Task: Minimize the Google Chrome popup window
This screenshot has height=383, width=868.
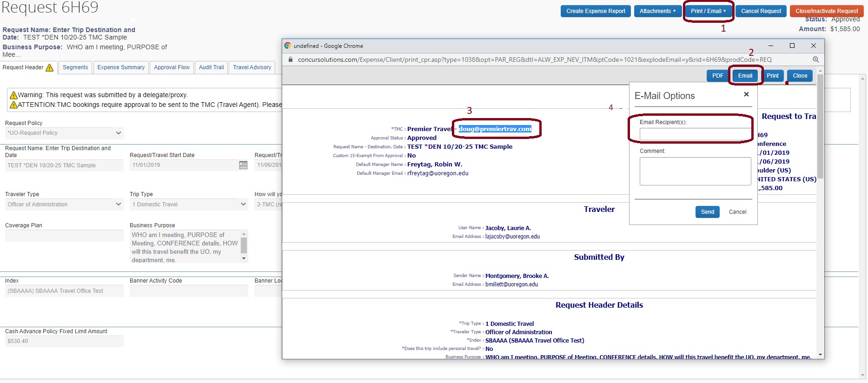Action: click(771, 46)
